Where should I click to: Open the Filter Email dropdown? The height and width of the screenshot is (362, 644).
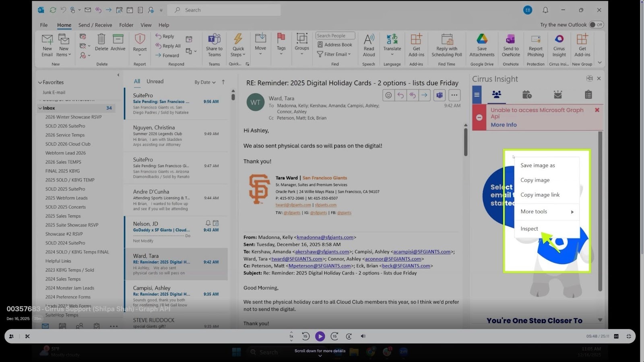pyautogui.click(x=334, y=54)
